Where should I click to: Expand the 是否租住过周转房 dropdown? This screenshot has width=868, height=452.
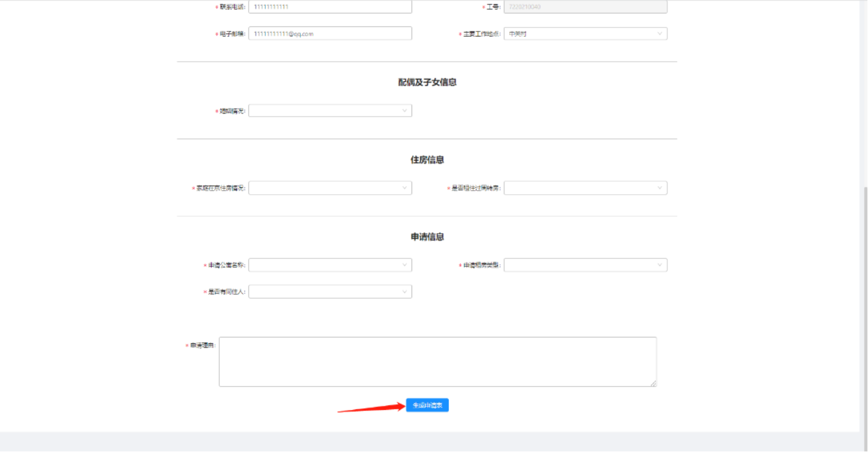(579, 188)
